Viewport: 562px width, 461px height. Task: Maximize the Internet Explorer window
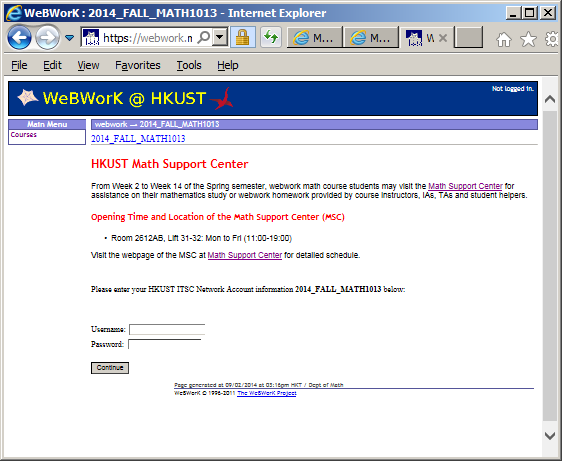pyautogui.click(x=530, y=13)
